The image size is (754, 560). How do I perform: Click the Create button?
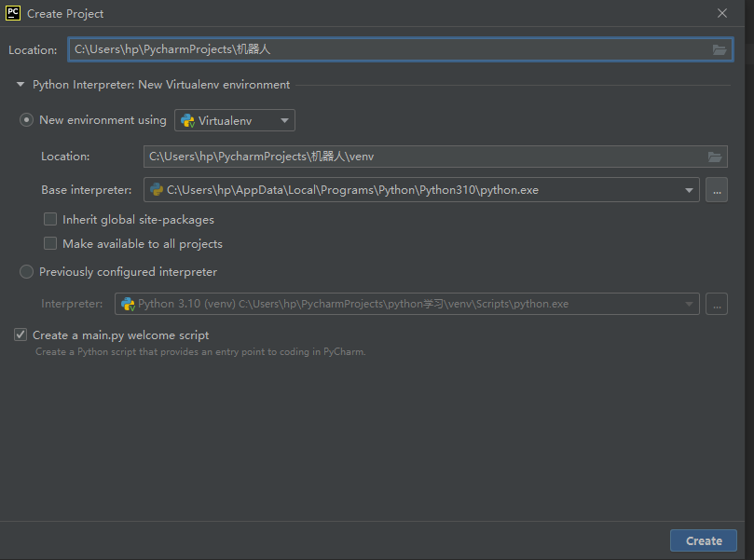pyautogui.click(x=703, y=540)
